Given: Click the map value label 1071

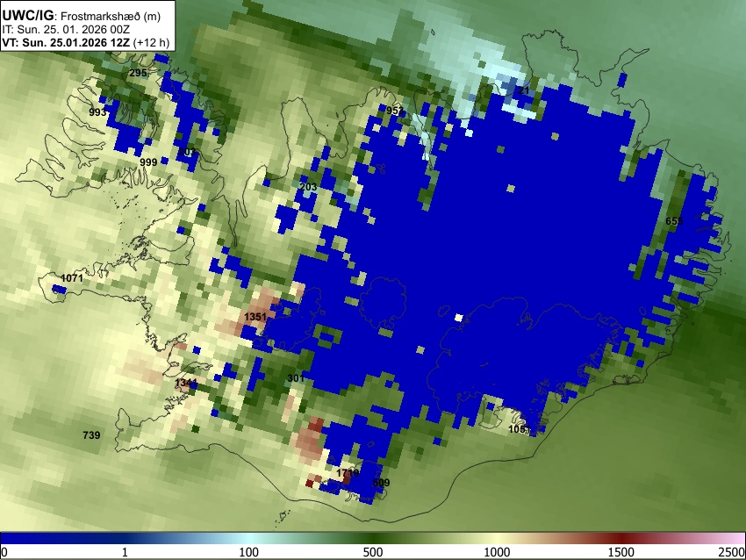Looking at the screenshot, I should (x=72, y=278).
